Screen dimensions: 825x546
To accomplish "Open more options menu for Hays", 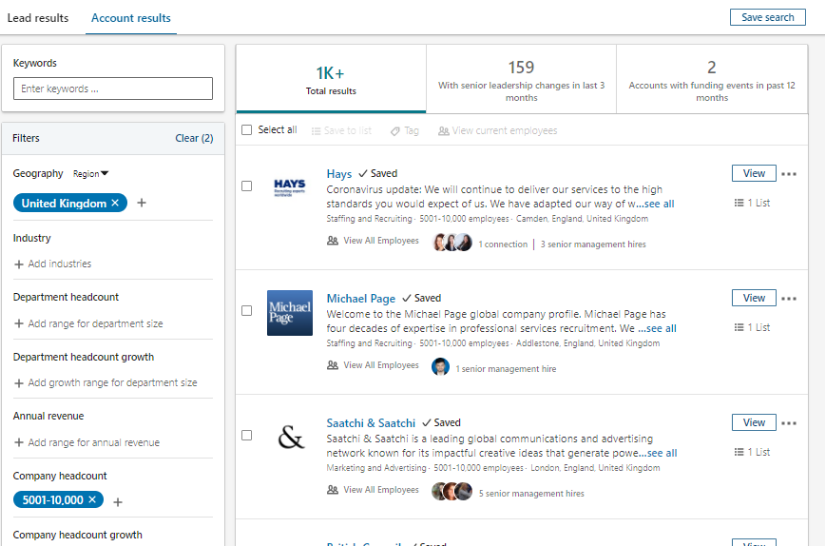I will tap(789, 174).
